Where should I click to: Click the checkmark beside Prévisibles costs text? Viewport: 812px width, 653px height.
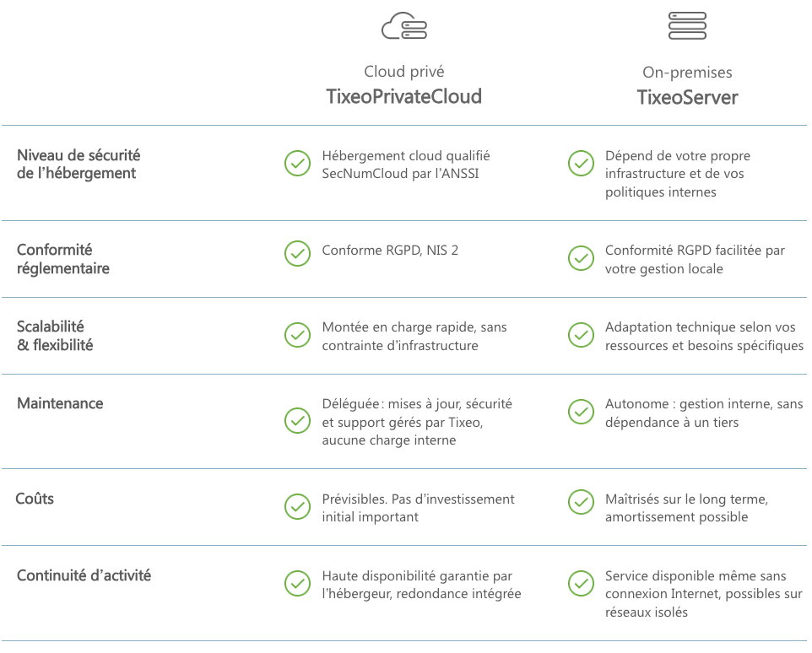click(297, 506)
